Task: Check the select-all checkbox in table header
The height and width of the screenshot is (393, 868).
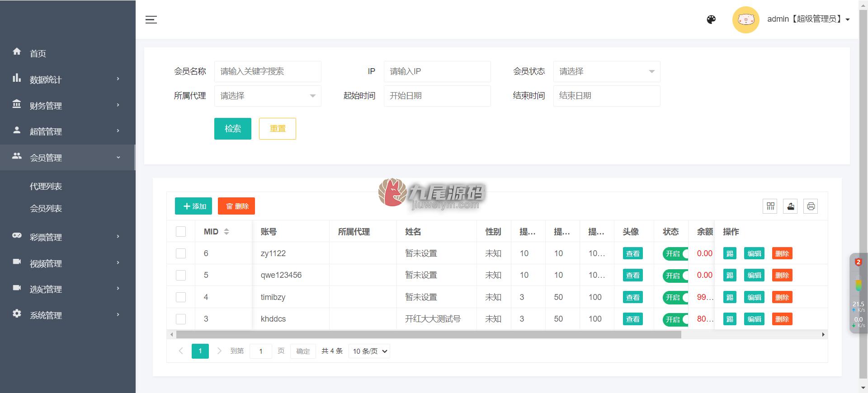Action: point(181,232)
